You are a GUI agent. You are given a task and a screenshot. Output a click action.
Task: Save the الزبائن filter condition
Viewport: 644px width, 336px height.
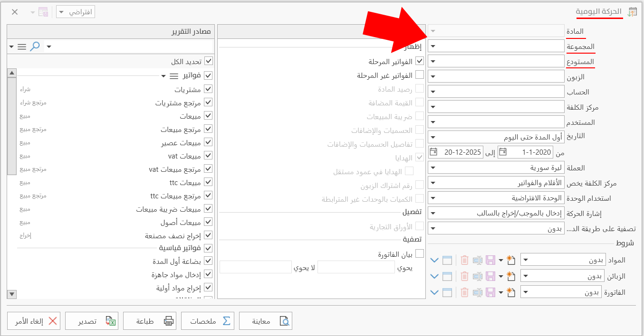[490, 276]
